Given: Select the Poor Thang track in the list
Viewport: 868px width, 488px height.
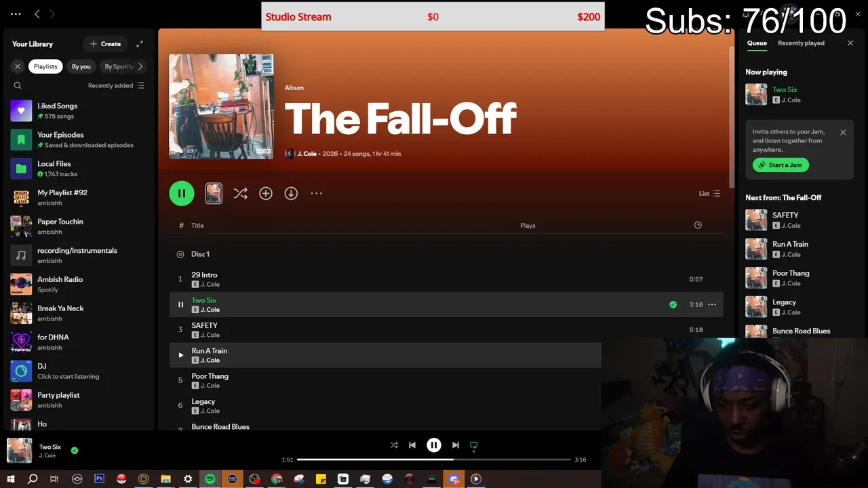Looking at the screenshot, I should click(385, 381).
